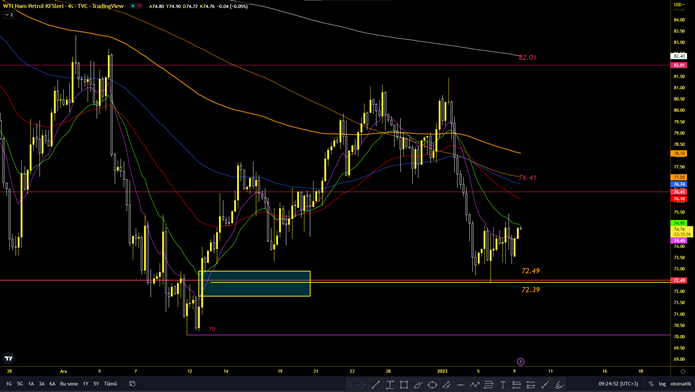Click the magenta 74.45 moving average label
This screenshot has height=392, width=695.
click(x=679, y=240)
